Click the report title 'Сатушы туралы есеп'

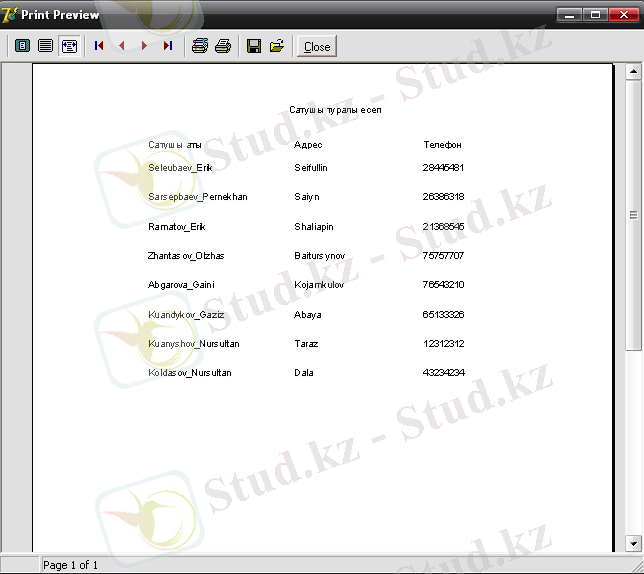(335, 110)
